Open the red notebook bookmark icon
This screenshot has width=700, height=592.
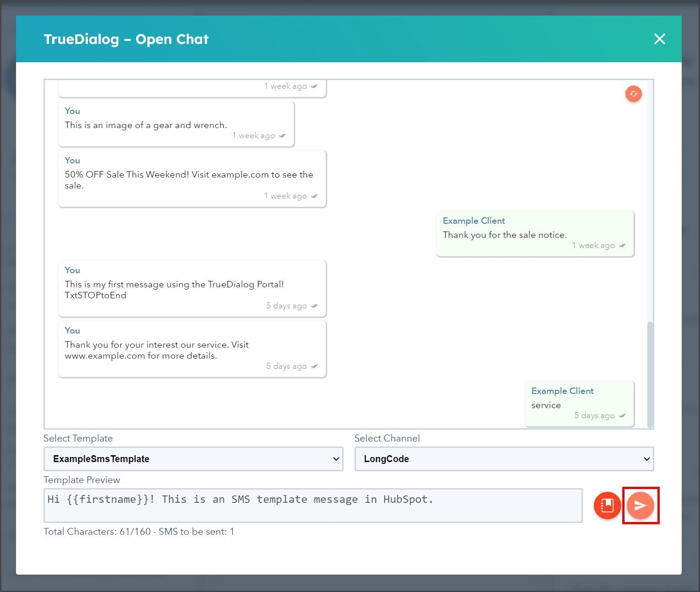(607, 506)
